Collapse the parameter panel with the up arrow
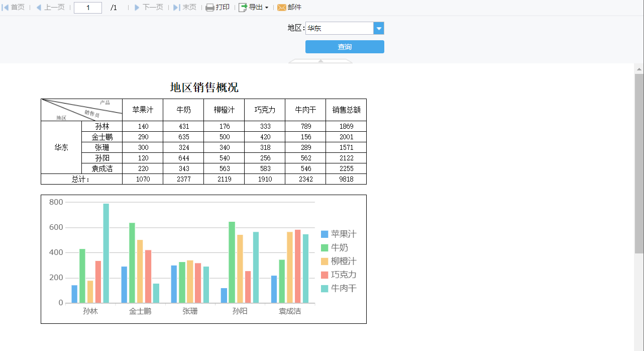The height and width of the screenshot is (351, 644). pos(320,61)
